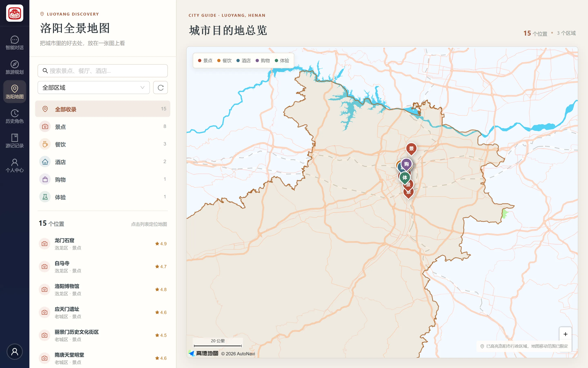Locate 龙门石窟 on the map
Viewport: 588px width, 368px height.
pyautogui.click(x=102, y=244)
